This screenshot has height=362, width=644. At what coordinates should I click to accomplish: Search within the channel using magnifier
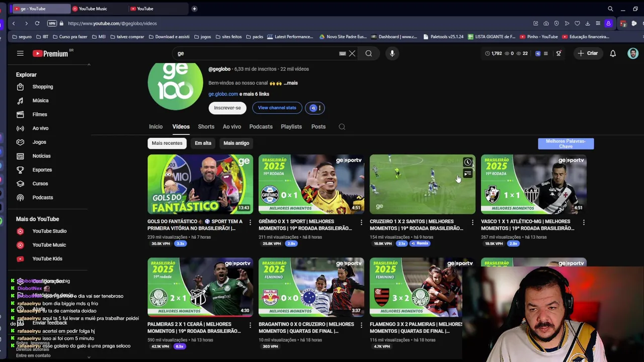point(342,127)
